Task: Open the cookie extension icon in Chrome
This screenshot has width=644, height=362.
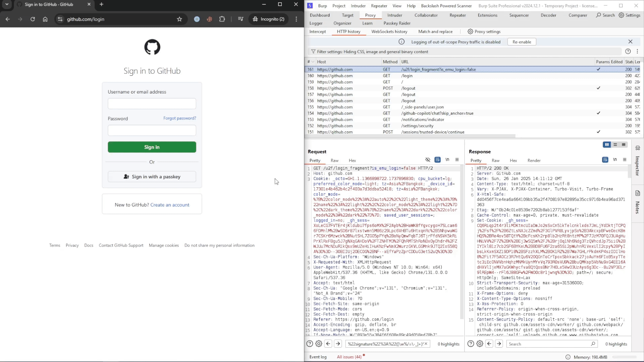Action: [x=209, y=19]
